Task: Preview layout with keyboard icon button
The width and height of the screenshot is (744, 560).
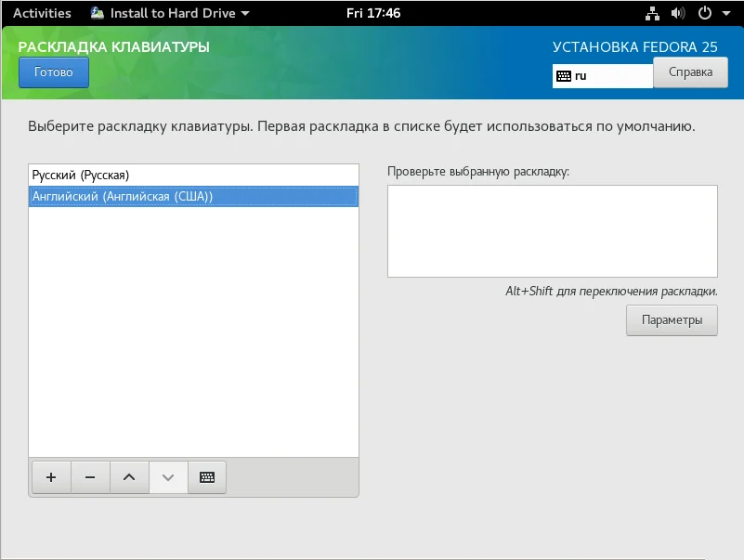Action: 207,477
